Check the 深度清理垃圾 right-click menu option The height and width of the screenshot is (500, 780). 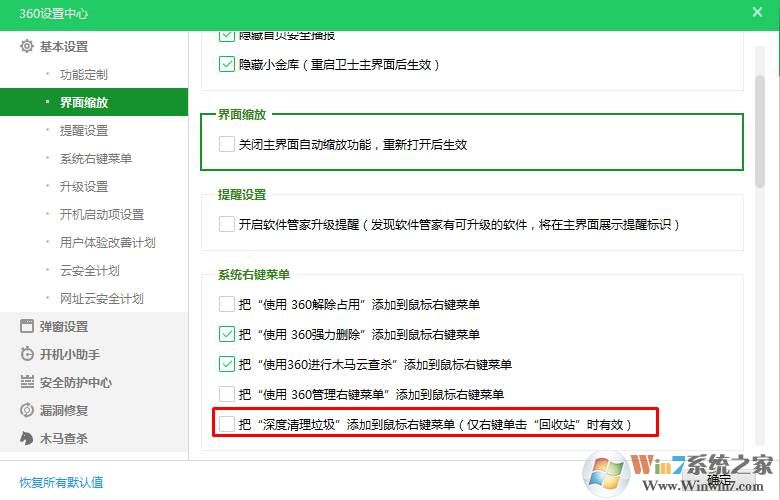[227, 424]
